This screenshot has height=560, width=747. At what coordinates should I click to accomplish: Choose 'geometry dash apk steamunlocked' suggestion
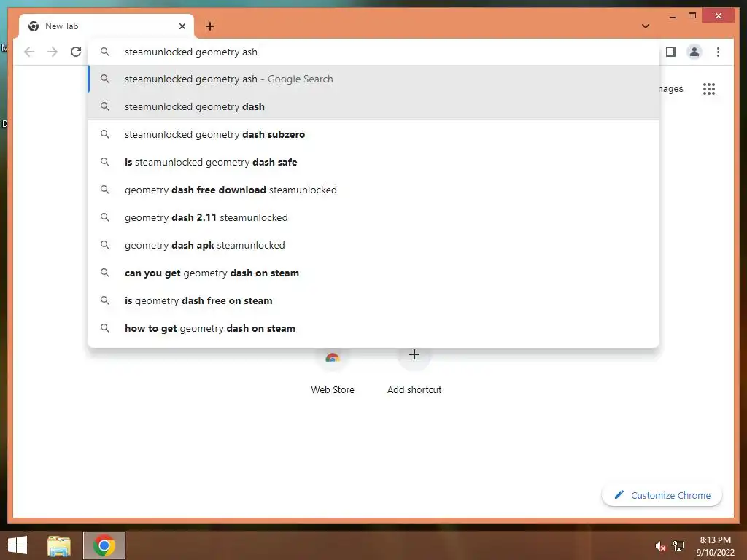pyautogui.click(x=374, y=245)
